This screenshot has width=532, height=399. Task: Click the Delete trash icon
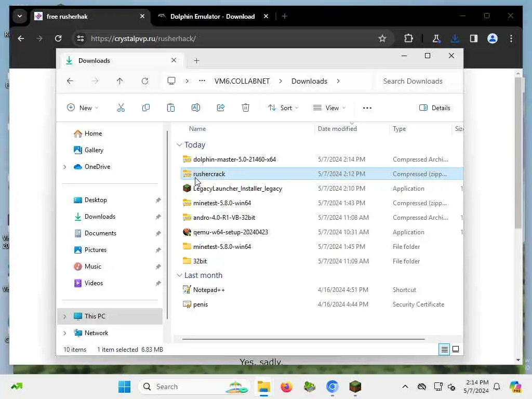pos(246,108)
